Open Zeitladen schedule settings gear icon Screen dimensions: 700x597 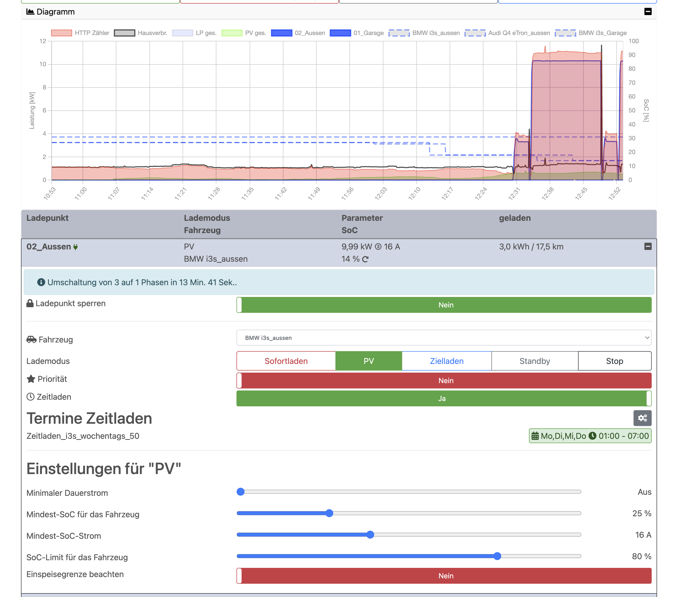click(x=642, y=418)
